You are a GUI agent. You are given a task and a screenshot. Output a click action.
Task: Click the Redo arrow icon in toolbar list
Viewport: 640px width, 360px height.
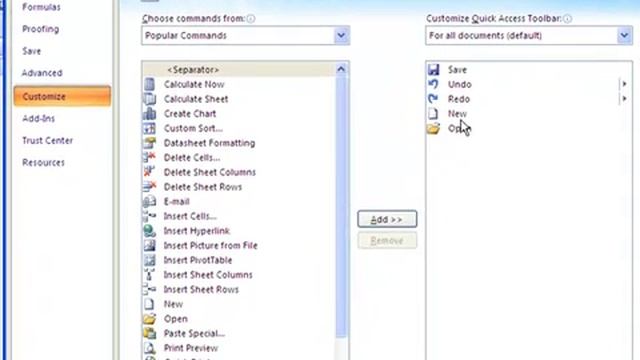point(433,99)
